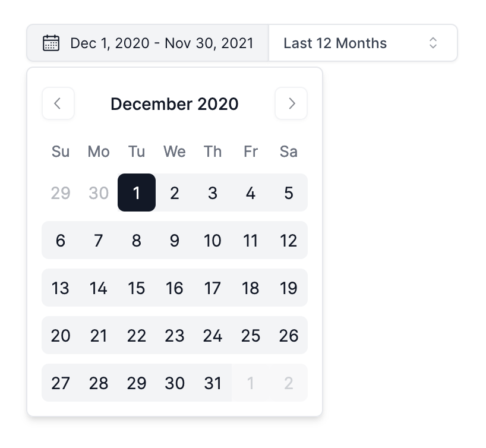Go to previous month with left chevron
The width and height of the screenshot is (486, 448).
[58, 103]
